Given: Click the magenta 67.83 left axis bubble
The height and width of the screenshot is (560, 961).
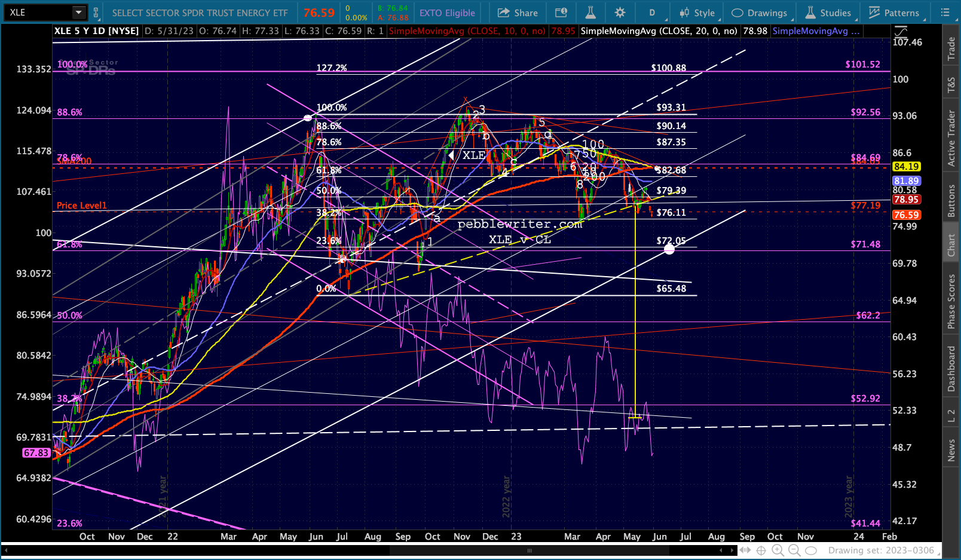Looking at the screenshot, I should 36,453.
